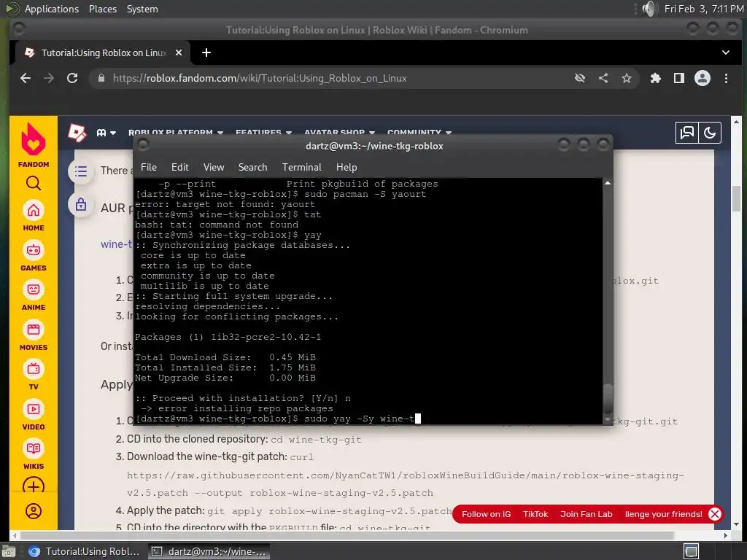Expand the Features menu

click(x=263, y=133)
